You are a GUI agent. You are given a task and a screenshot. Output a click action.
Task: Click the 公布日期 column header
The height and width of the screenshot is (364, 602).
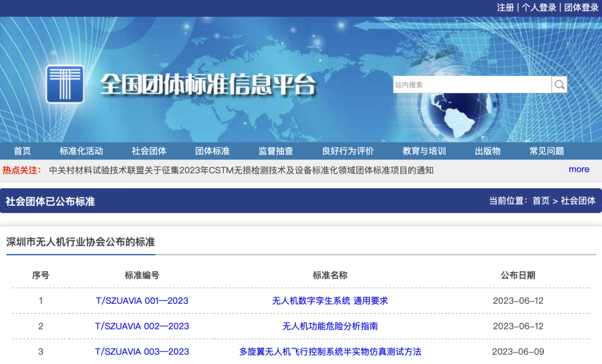pyautogui.click(x=518, y=275)
